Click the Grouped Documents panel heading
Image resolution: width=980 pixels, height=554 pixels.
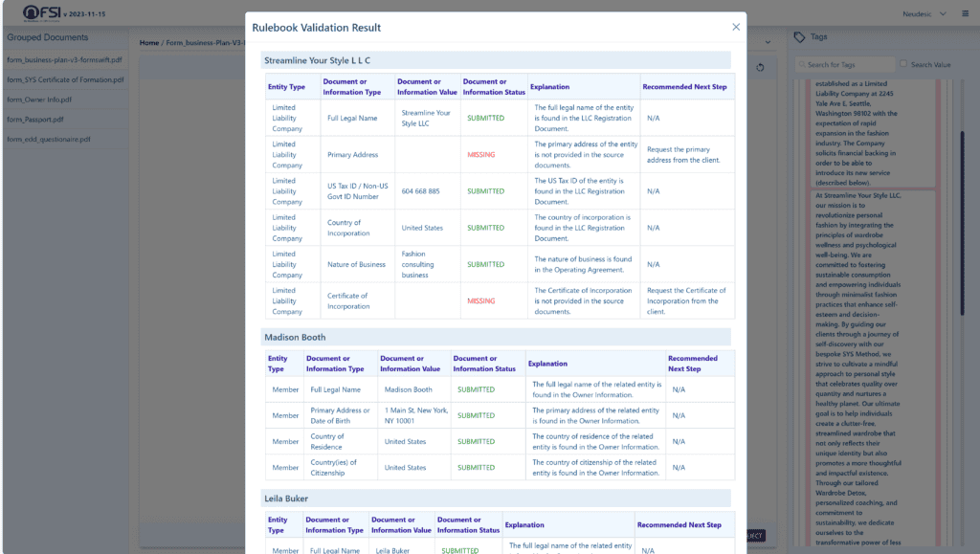click(48, 37)
